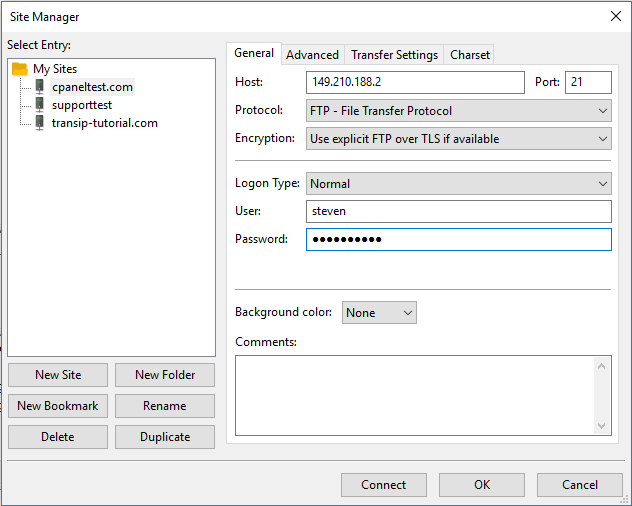The image size is (632, 506).
Task: Click the server icon beside supporttest
Action: [40, 105]
